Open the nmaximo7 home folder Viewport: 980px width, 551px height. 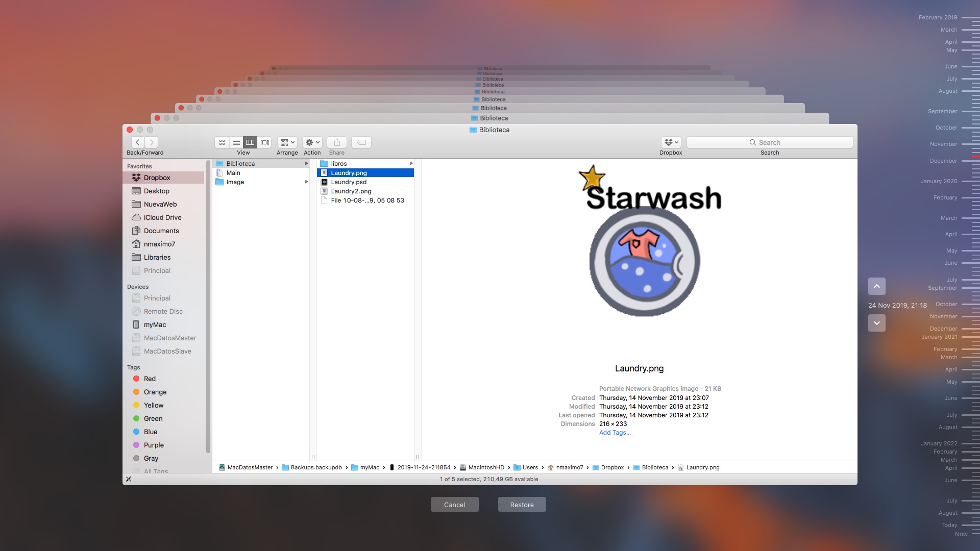[159, 244]
